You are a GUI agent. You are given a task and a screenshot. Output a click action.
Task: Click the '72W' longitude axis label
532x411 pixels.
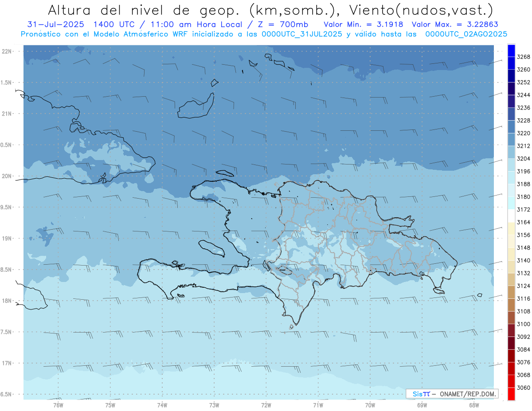click(x=266, y=405)
